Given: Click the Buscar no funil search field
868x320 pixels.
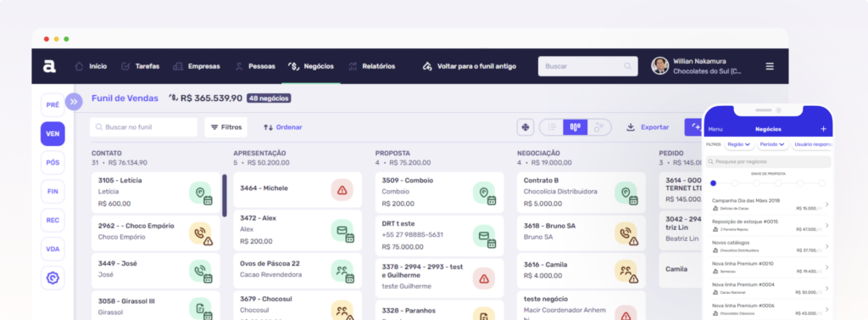Looking at the screenshot, I should coord(144,127).
